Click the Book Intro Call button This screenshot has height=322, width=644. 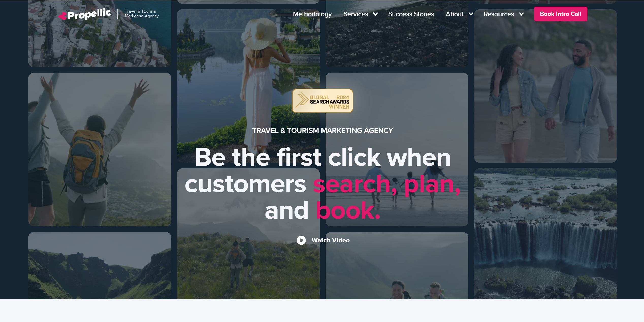click(x=560, y=14)
